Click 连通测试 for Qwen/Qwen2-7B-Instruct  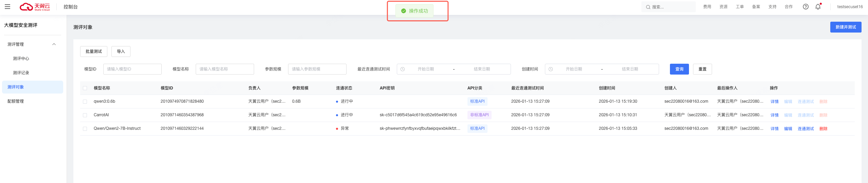coord(806,129)
